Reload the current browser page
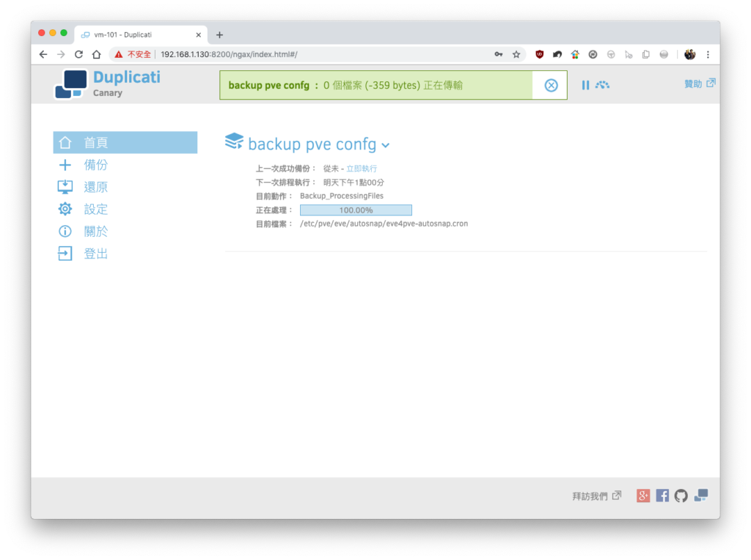The height and width of the screenshot is (560, 751). click(79, 54)
